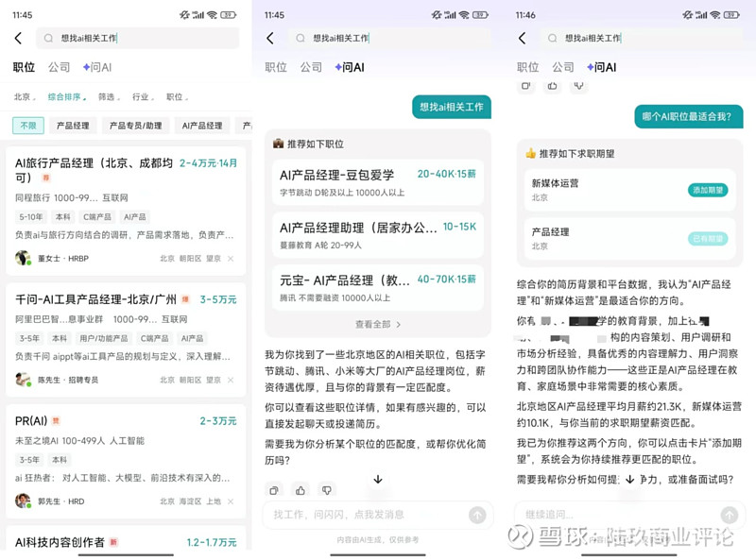The image size is (756, 560).
Task: Tap 用户/功能产品 tag on 千问 job
Action: point(104,338)
